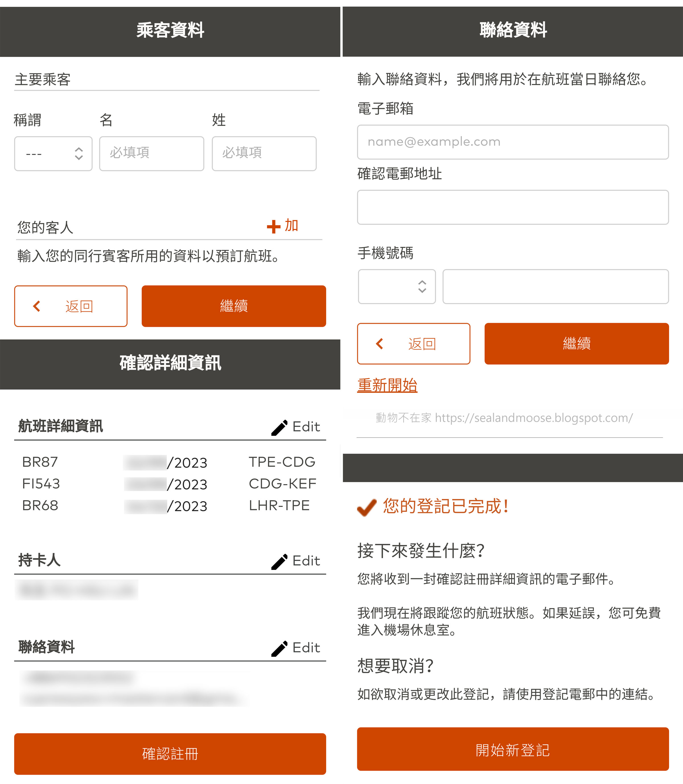Click the 您的登記已完成 confirmation text
The height and width of the screenshot is (784, 683).
pos(446,506)
